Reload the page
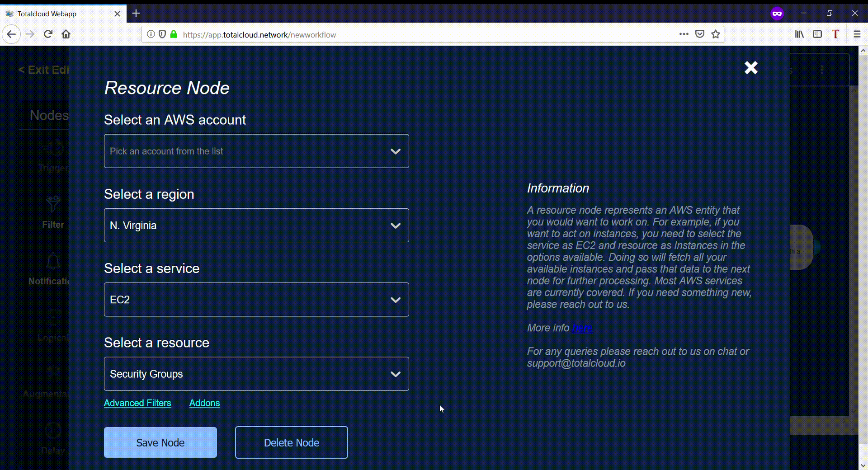The image size is (868, 470). (x=48, y=34)
